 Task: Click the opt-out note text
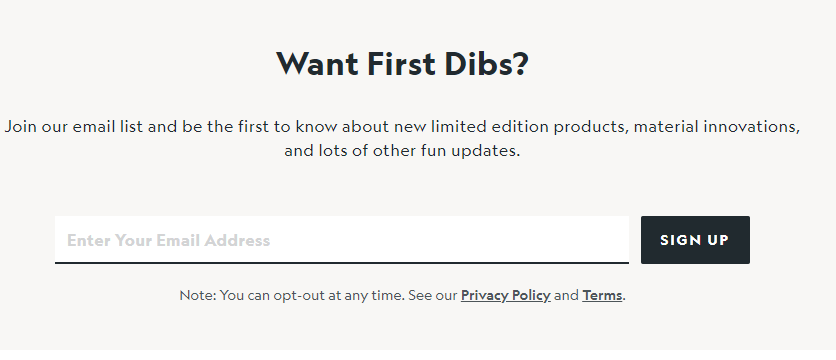coord(403,295)
